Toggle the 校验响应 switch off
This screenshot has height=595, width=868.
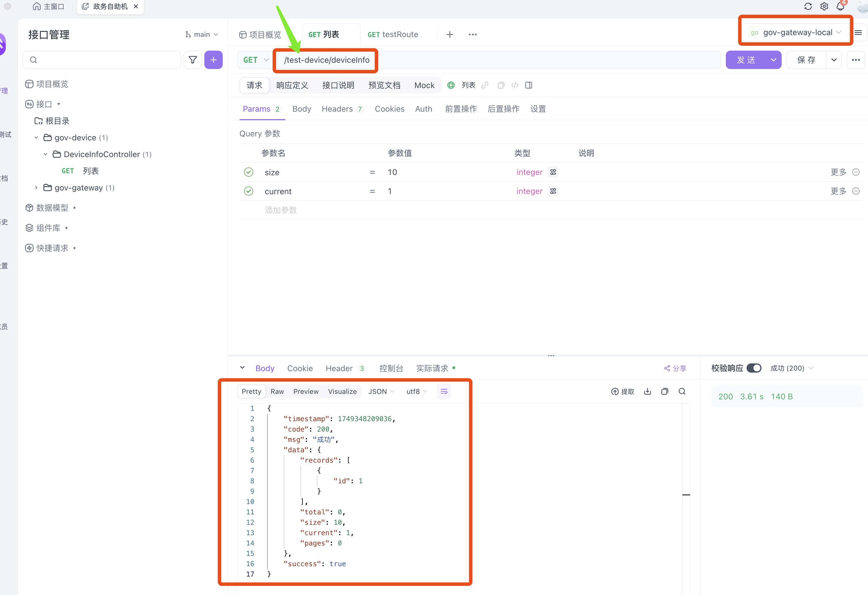pyautogui.click(x=754, y=368)
